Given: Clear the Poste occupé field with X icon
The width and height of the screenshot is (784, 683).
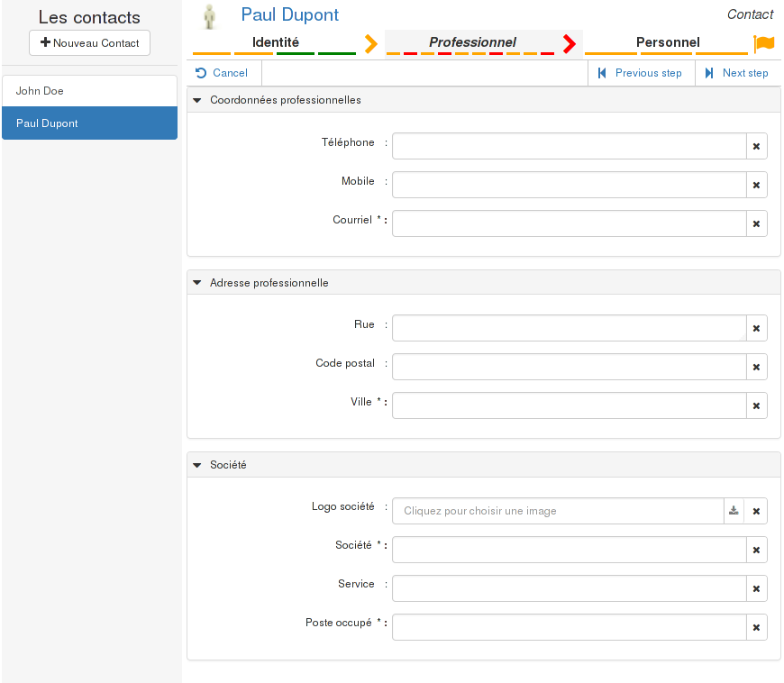Looking at the screenshot, I should point(756,627).
